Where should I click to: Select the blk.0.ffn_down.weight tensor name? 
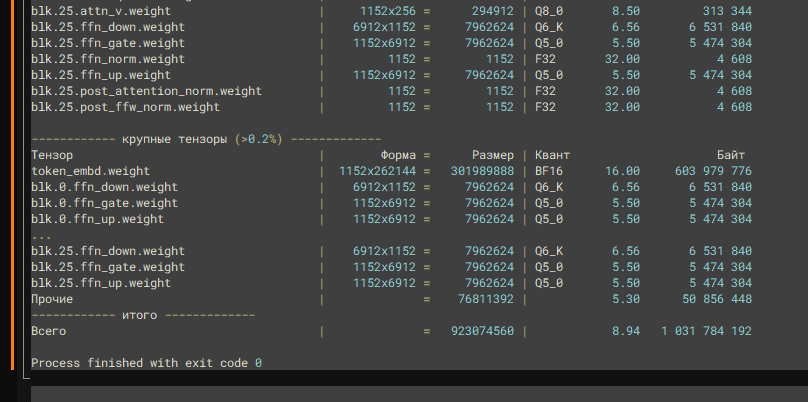pos(105,187)
